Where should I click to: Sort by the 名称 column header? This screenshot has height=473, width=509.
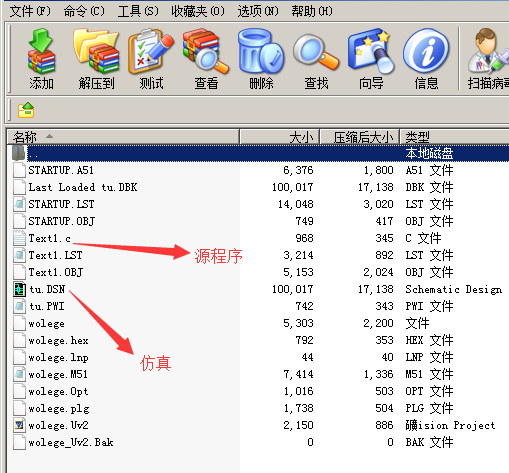pos(123,137)
